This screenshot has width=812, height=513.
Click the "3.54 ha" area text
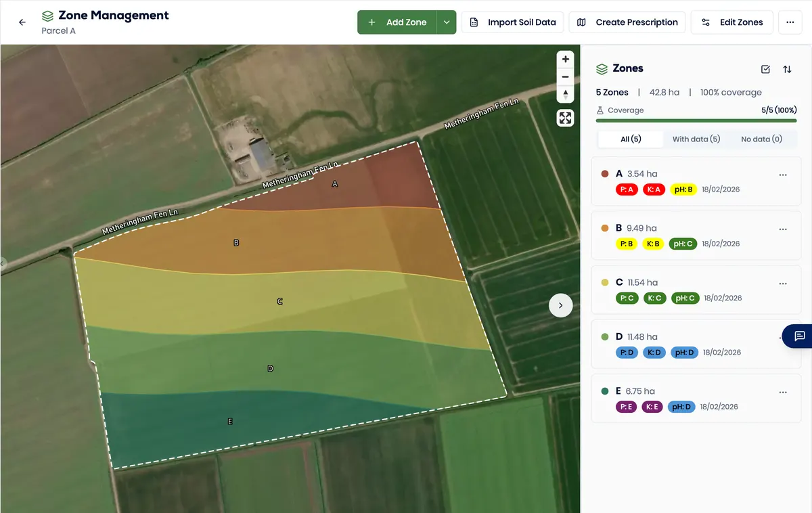642,174
